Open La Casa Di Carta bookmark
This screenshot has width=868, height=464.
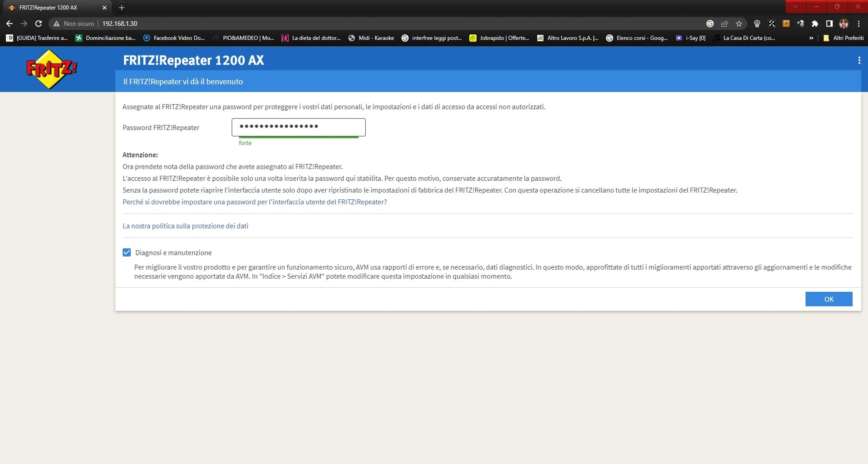pyautogui.click(x=744, y=38)
